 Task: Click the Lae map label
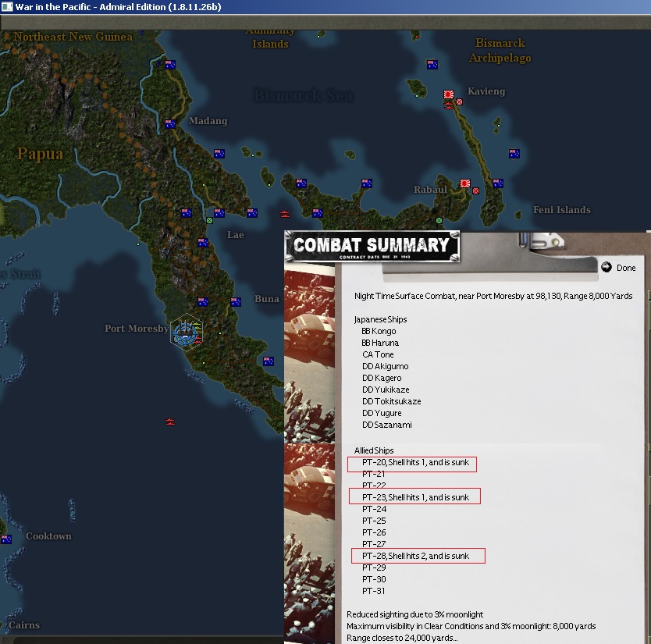236,235
